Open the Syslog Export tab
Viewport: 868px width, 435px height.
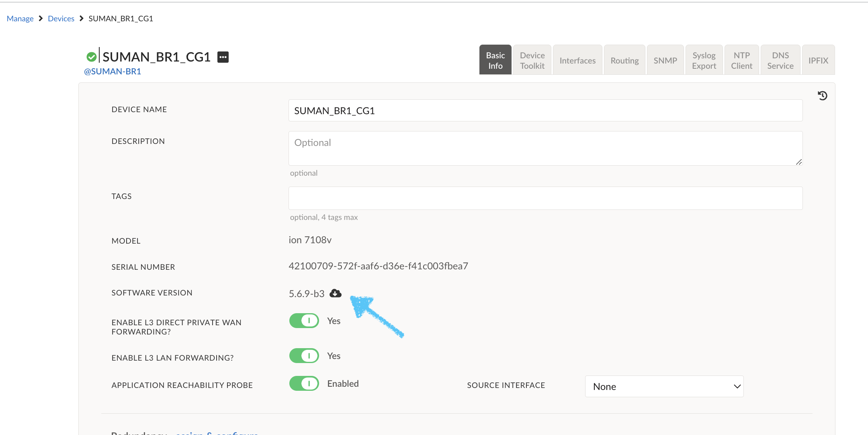coord(704,60)
